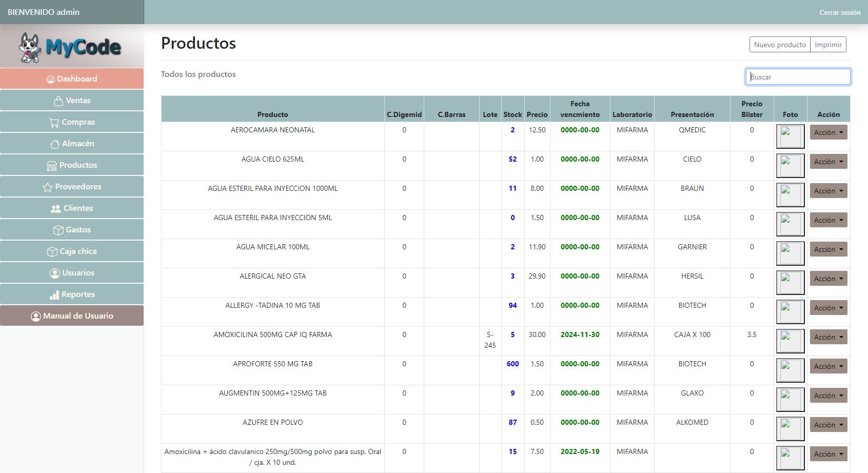Open Acción dropdown for AGUA MICELAR 100ML
This screenshot has width=868, height=473.
(828, 249)
